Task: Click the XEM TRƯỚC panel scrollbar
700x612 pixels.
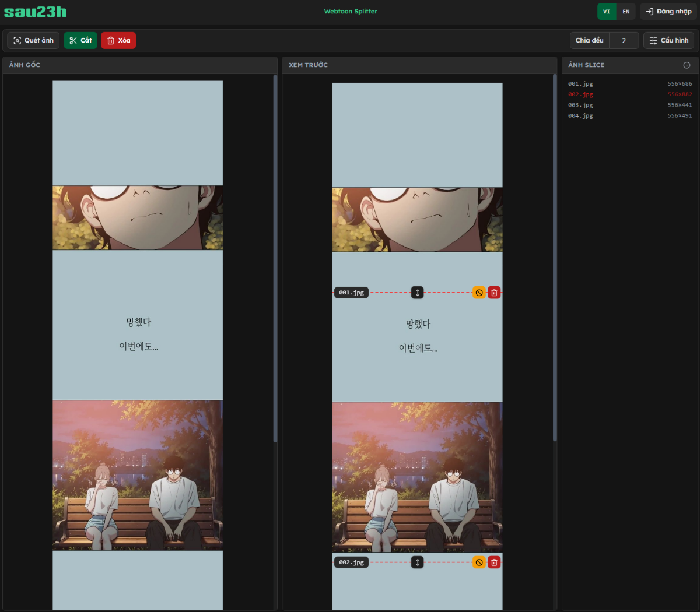Action: [x=555, y=258]
